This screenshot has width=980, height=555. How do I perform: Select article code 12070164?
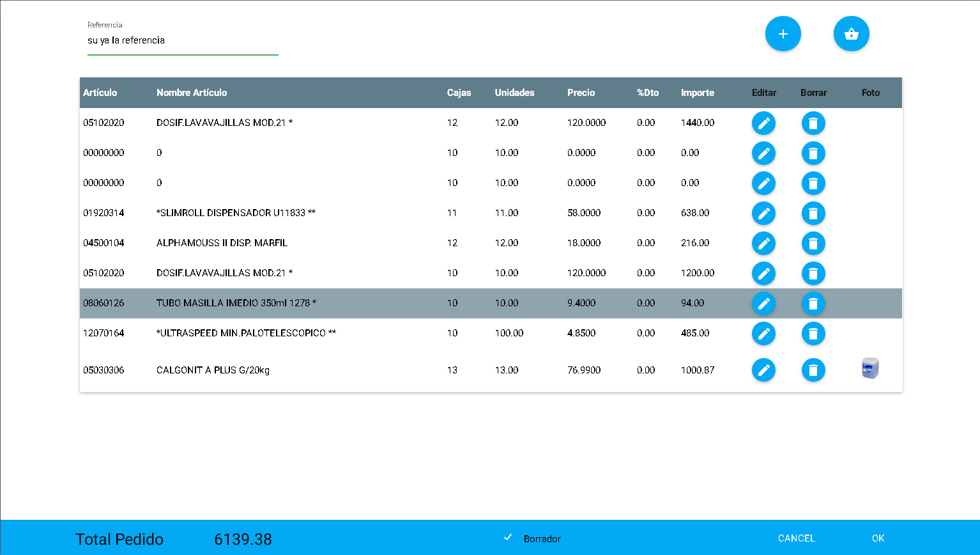coord(103,333)
